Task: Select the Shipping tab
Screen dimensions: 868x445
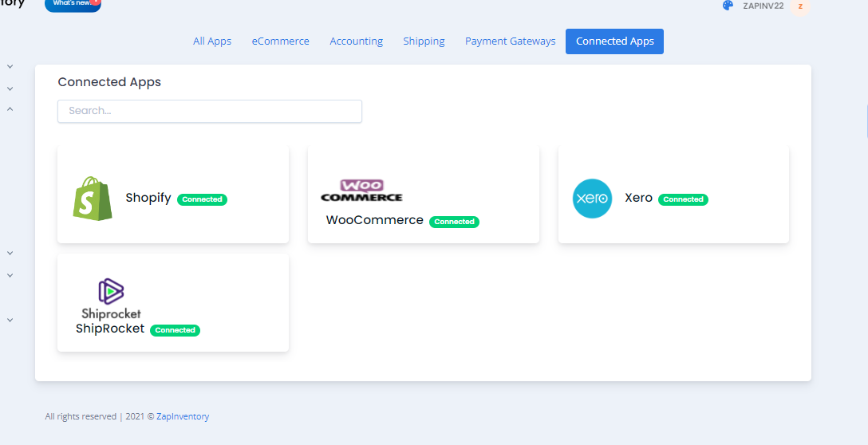Action: coord(424,41)
